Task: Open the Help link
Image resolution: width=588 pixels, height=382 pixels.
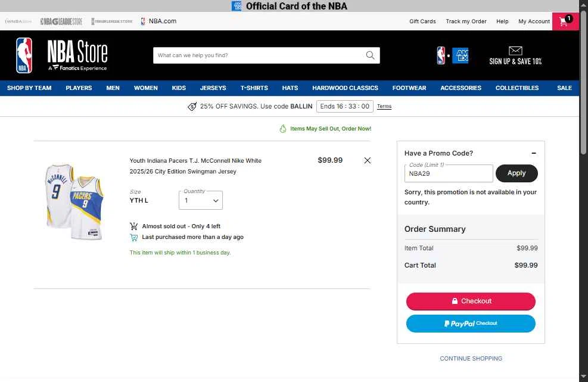Action: pos(502,21)
